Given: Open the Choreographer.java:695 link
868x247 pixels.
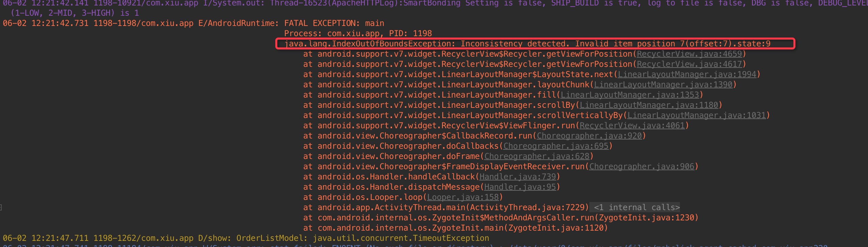Looking at the screenshot, I should [556, 146].
